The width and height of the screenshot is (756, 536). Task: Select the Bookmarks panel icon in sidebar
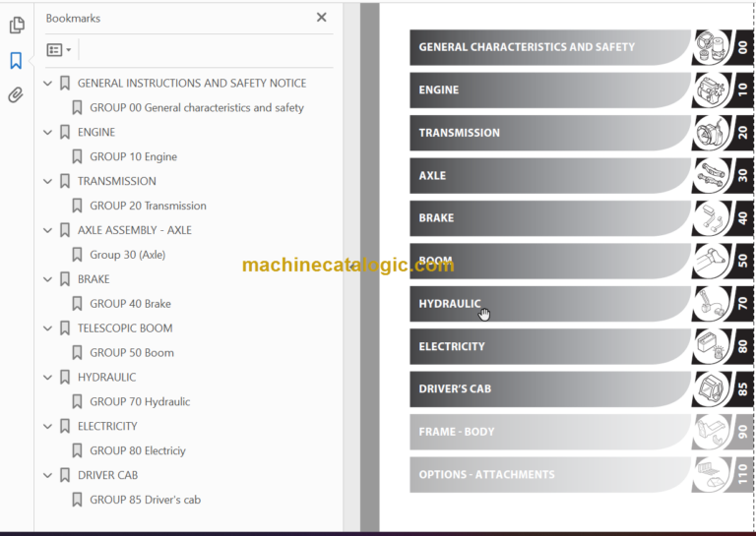pos(16,61)
